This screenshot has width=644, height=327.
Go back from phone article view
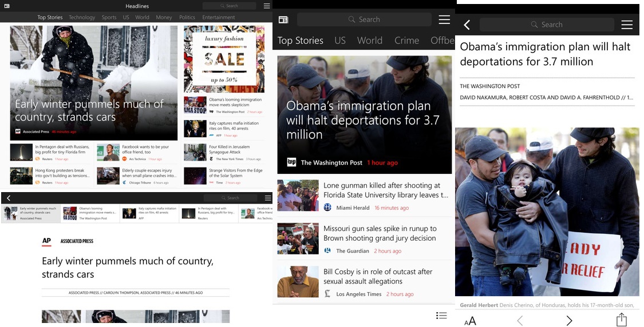click(x=467, y=25)
